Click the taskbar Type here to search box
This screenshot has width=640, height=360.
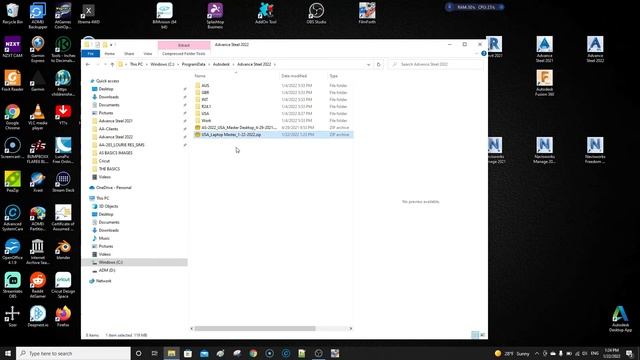(73, 353)
